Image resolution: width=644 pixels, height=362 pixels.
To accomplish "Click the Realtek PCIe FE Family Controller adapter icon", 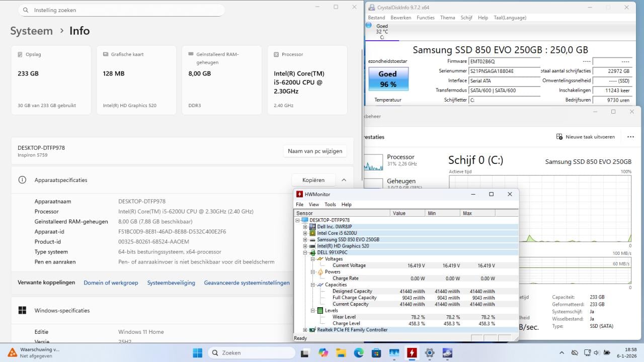I will tap(312, 329).
